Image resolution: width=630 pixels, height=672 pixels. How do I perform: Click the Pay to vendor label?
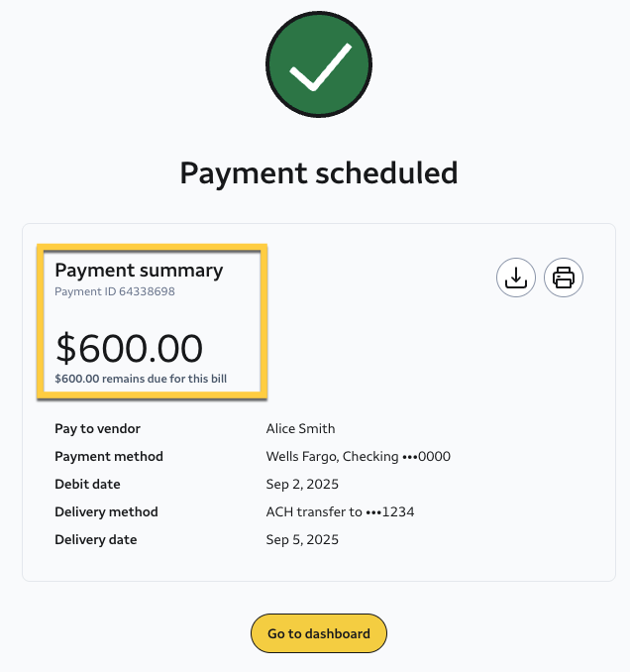tap(97, 429)
